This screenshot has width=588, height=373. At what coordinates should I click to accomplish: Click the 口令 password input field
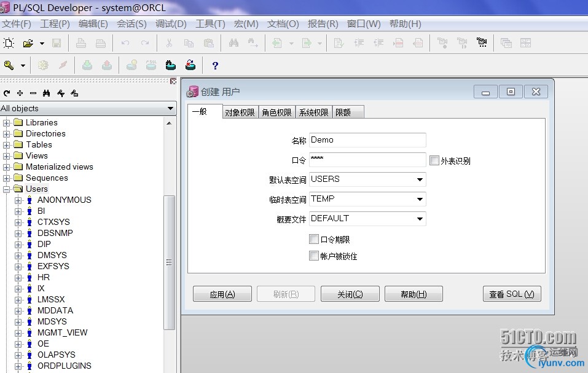(x=367, y=160)
